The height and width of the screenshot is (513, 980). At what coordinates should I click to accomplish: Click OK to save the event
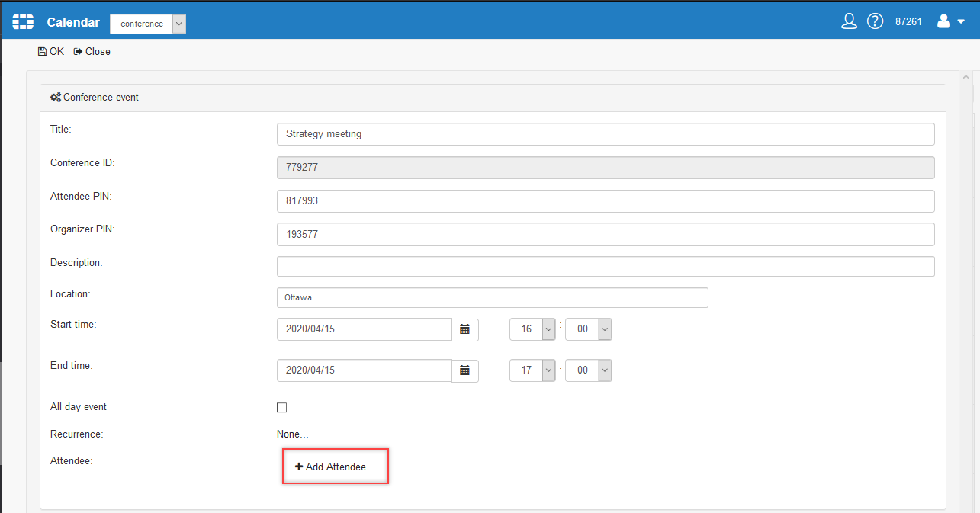(x=51, y=52)
